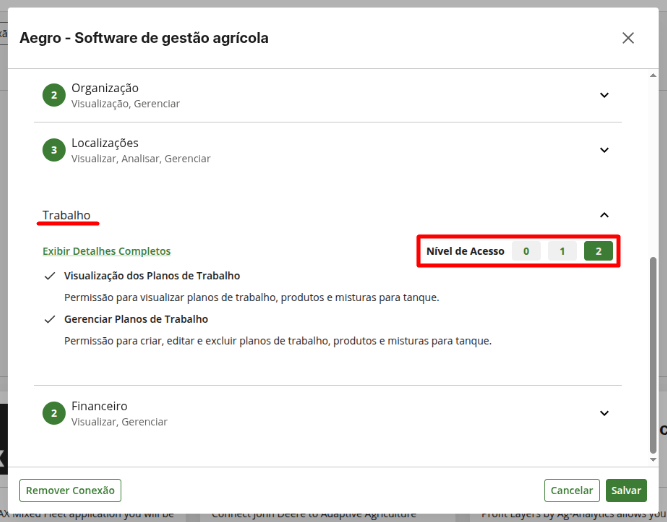This screenshot has height=522, width=667.
Task: Click the 'Visualização, Gerenciar' subtitle text
Action: click(x=125, y=103)
